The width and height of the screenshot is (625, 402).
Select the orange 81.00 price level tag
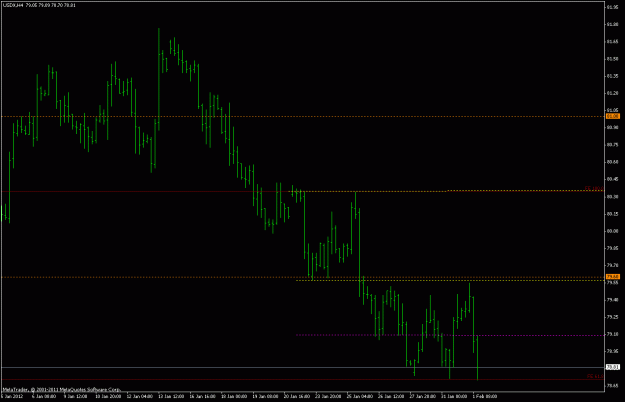pyautogui.click(x=613, y=116)
